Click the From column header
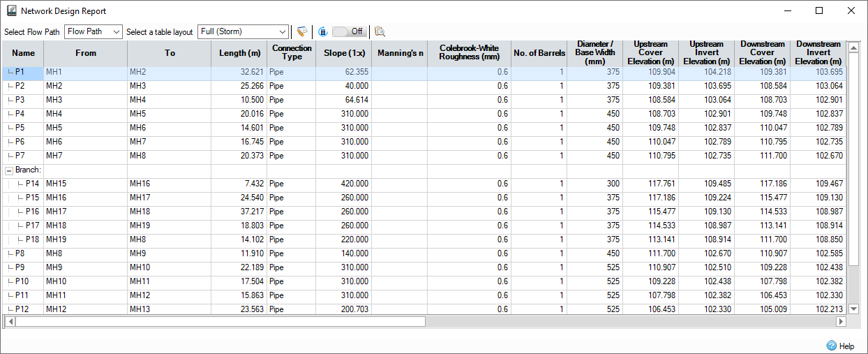 click(86, 53)
